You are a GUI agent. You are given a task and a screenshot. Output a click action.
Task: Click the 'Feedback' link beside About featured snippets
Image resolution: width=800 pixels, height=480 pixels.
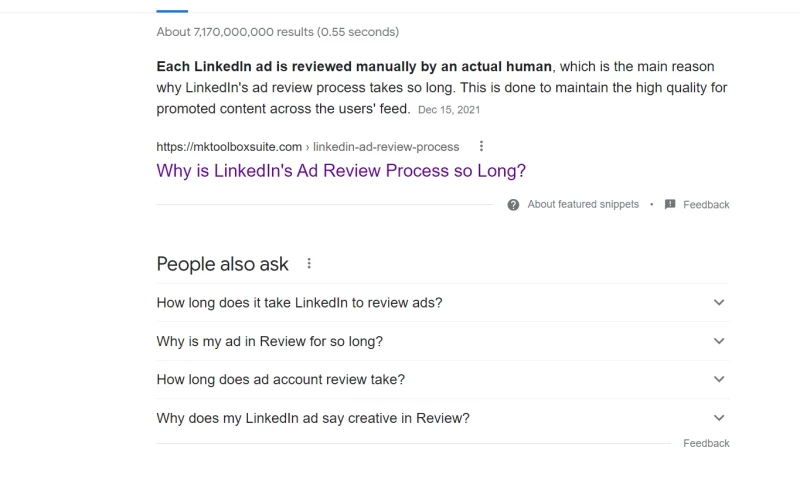(x=706, y=204)
